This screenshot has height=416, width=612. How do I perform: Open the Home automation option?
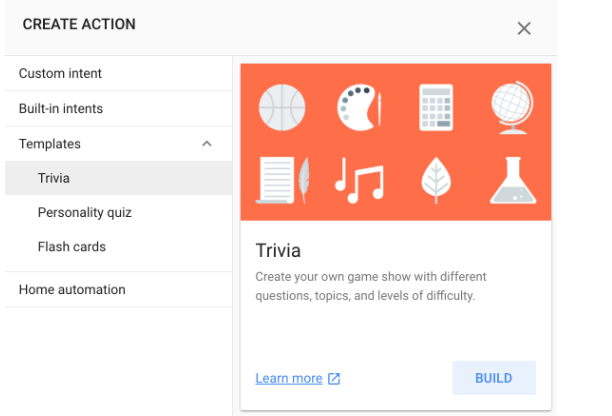click(x=72, y=289)
